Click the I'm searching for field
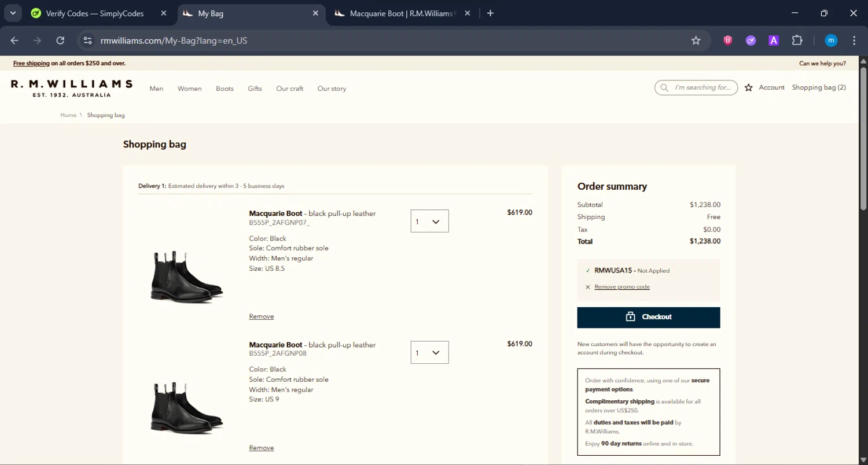 click(x=696, y=87)
